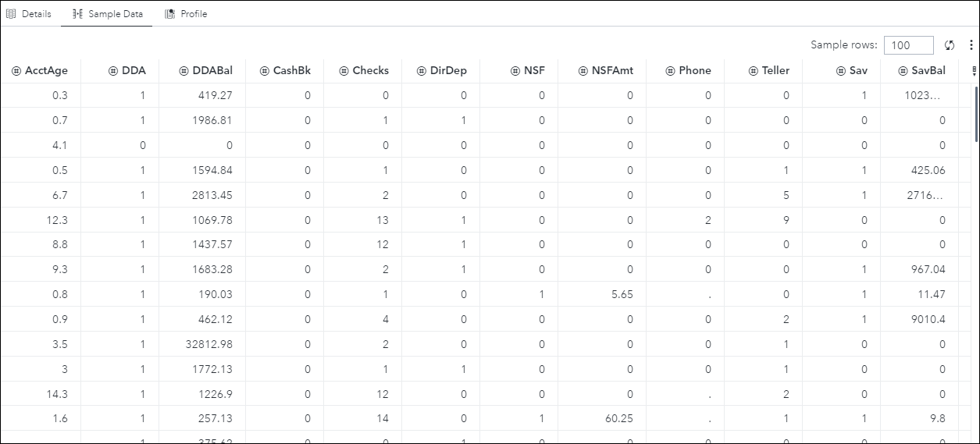Click the vertical scrollbar of the table
Viewport: 980px width, 444px height.
pyautogui.click(x=976, y=113)
